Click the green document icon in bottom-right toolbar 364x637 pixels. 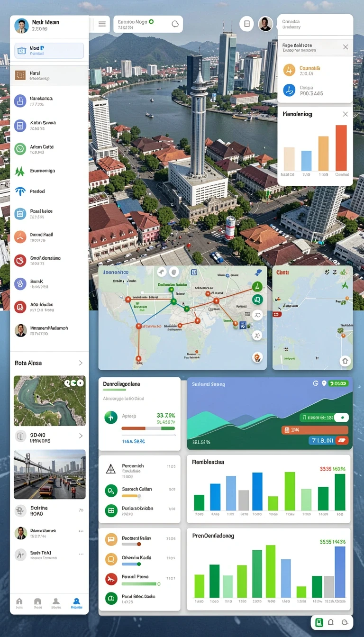319,622
